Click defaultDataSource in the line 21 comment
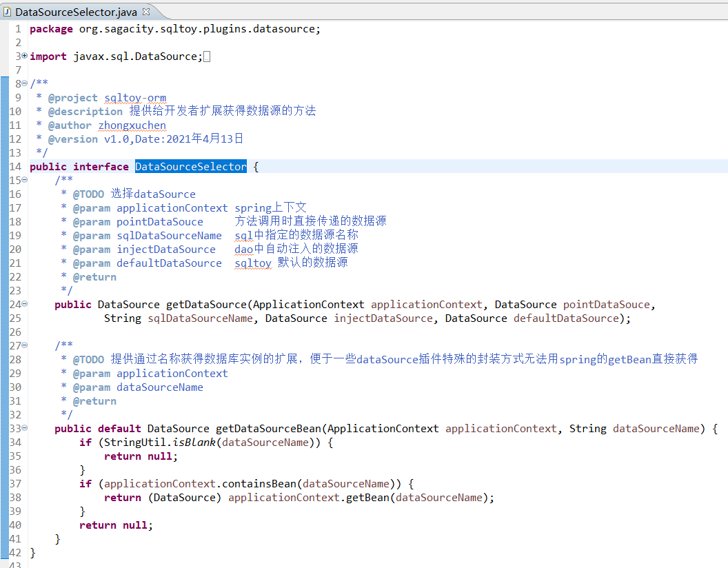728x568 pixels. 169,263
